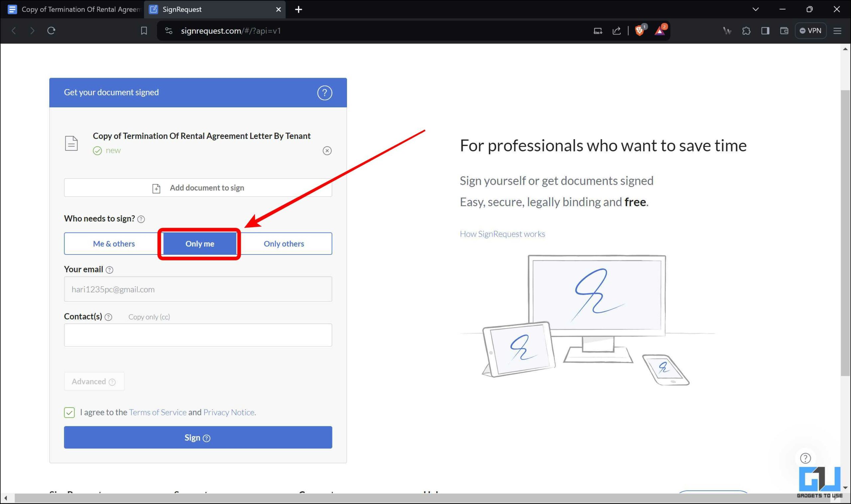The height and width of the screenshot is (504, 851).
Task: Go forward in browser history
Action: coord(32,31)
